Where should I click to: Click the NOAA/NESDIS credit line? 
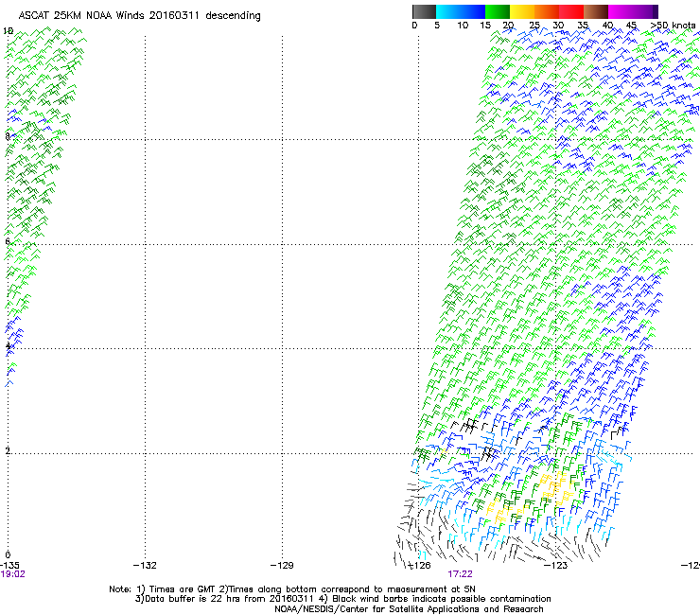(409, 609)
